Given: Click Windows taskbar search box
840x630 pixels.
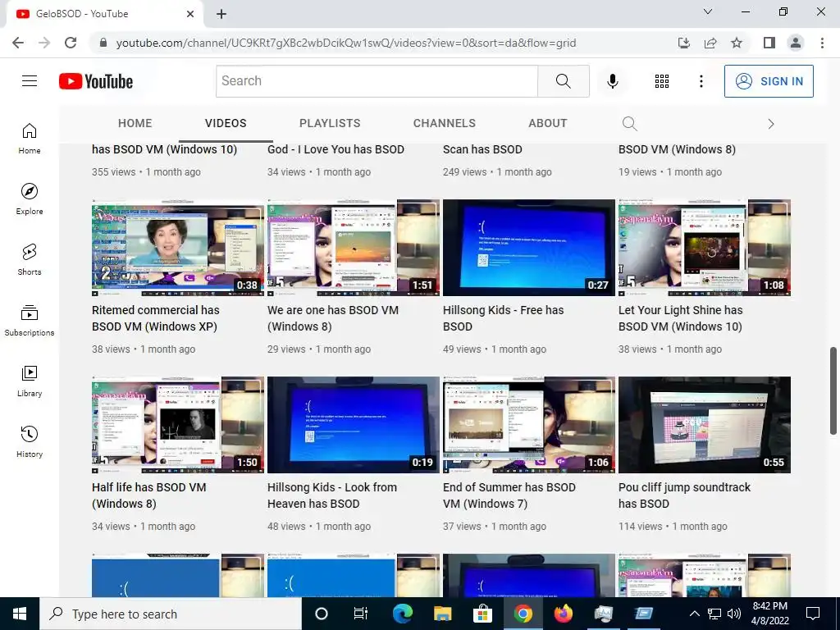Looking at the screenshot, I should click(171, 614).
